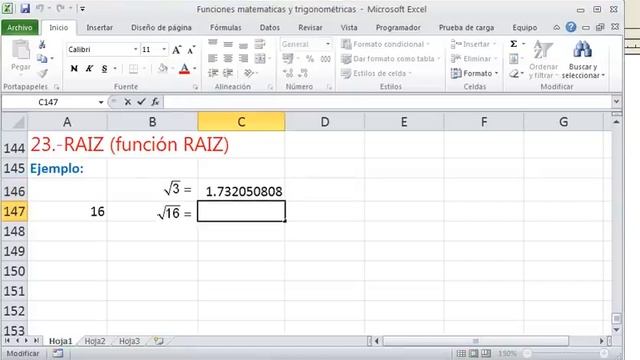
Task: Click Insertar in Celdas group
Action: tap(473, 44)
